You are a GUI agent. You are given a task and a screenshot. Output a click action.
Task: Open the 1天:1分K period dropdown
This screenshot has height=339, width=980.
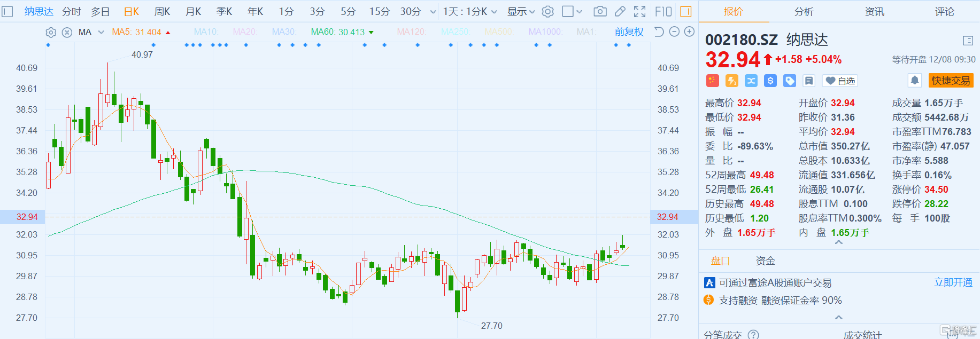click(x=470, y=11)
